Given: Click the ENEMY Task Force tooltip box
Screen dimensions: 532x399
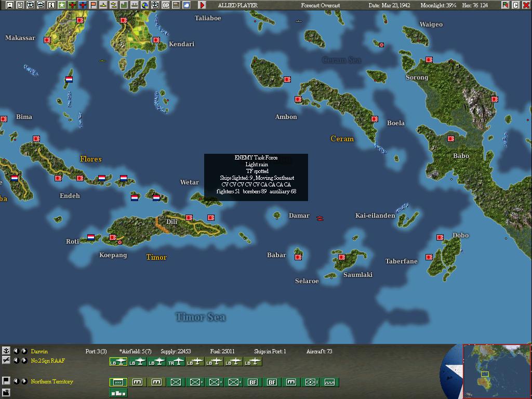Looking at the screenshot, I should coord(256,178).
